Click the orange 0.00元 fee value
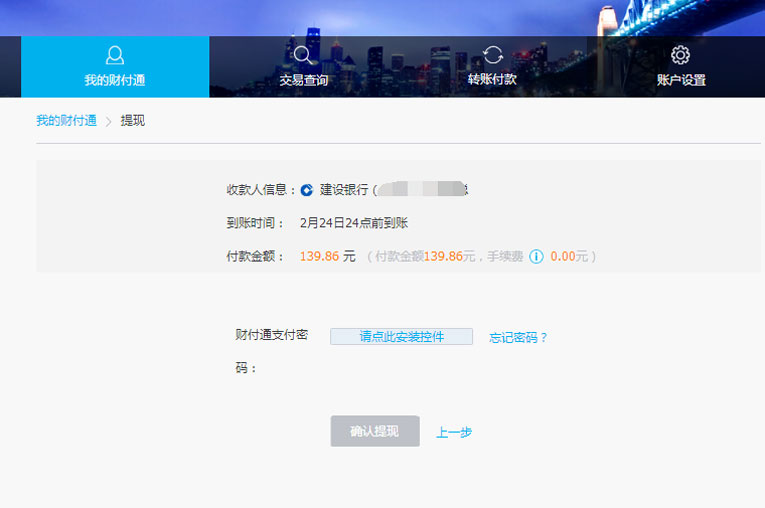 click(x=569, y=256)
